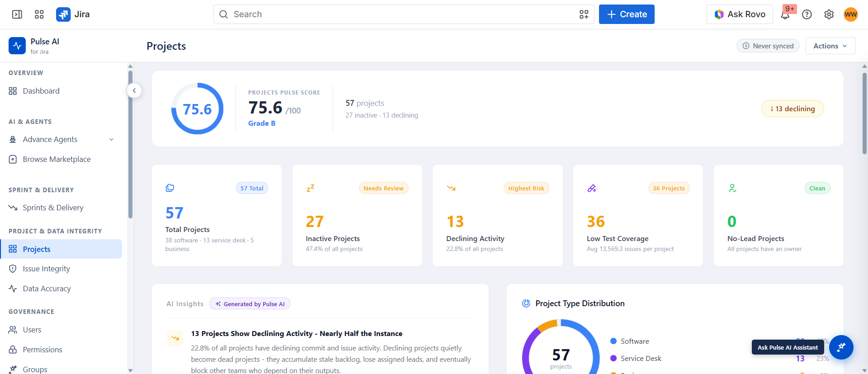This screenshot has height=374, width=868.
Task: Click the 75.6 pulse score ring
Action: (x=197, y=109)
